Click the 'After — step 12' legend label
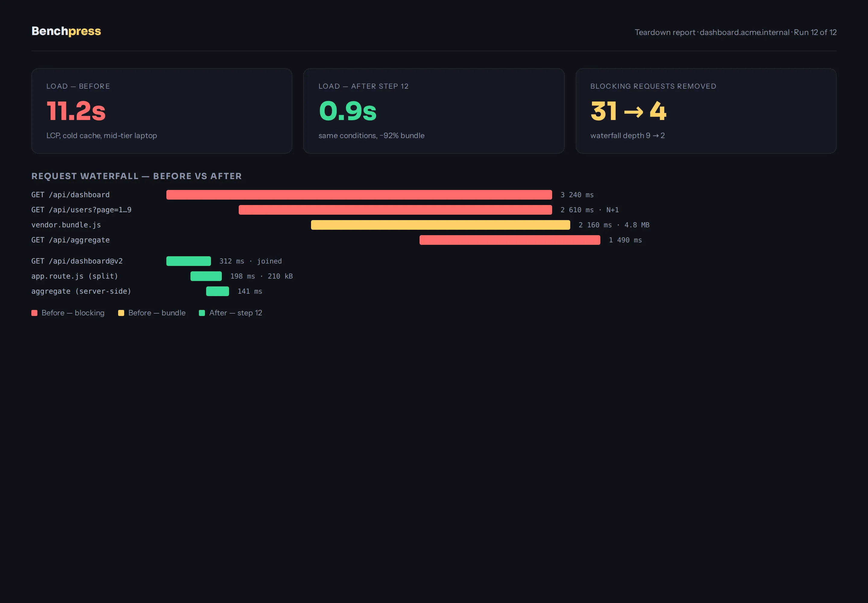This screenshot has height=603, width=868. click(x=236, y=313)
